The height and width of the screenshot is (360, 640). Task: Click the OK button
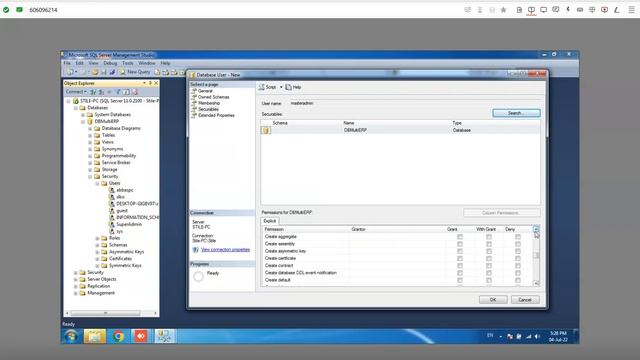click(x=493, y=300)
